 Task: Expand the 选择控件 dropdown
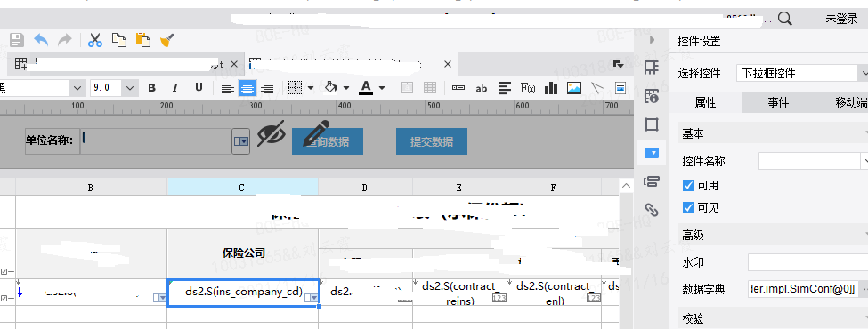coord(864,73)
